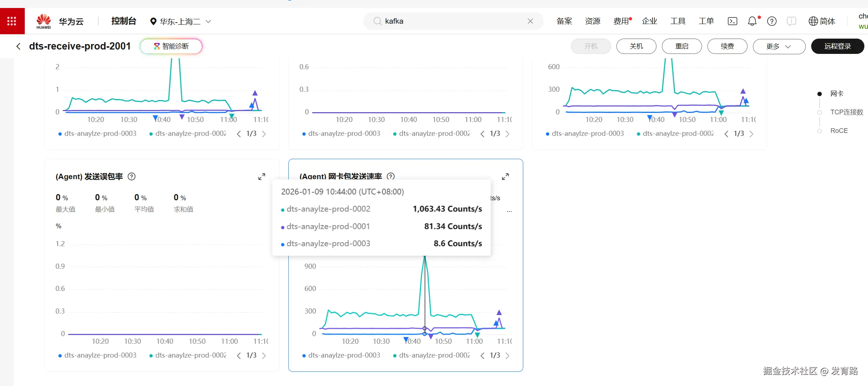Click the disabled 开机 button

click(x=591, y=46)
